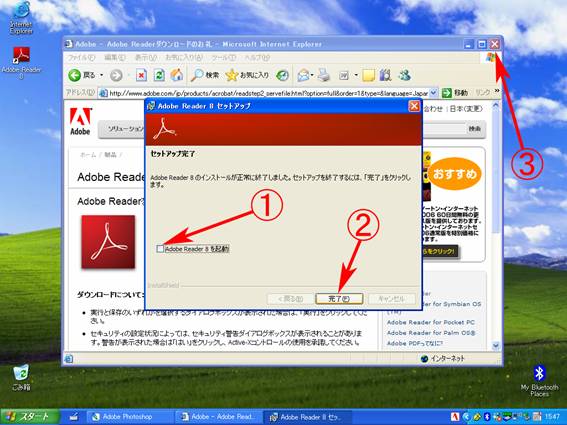567x425 pixels.
Task: Click the Adobe logo on the web page
Action: click(80, 122)
